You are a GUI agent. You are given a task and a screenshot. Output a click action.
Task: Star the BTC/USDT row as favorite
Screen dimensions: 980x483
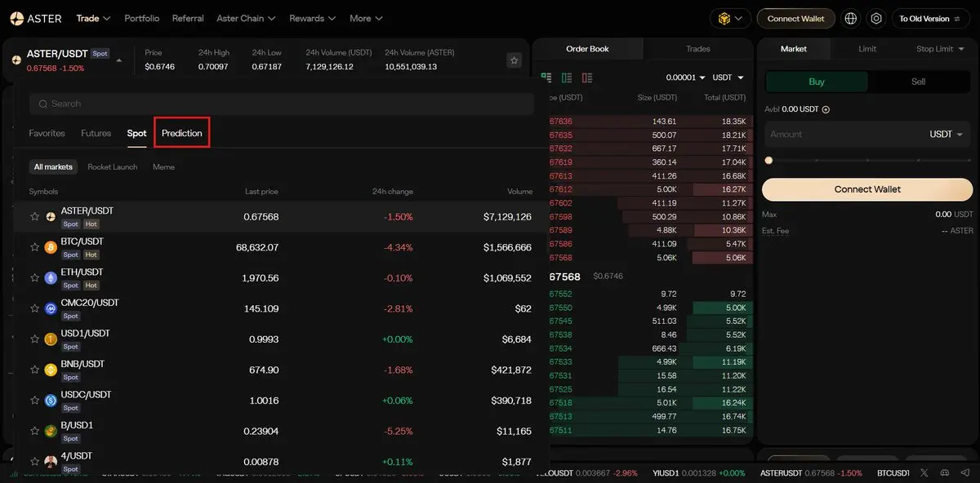35,247
